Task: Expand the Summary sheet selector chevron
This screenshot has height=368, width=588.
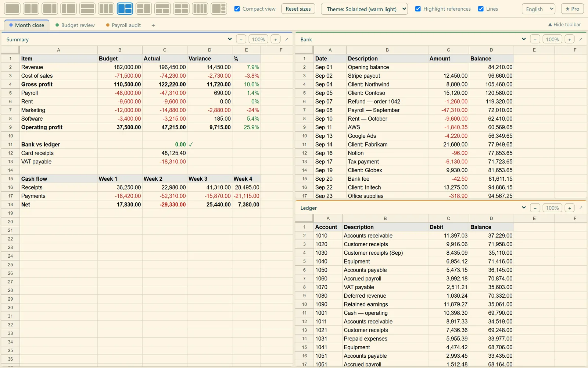Action: pos(230,39)
